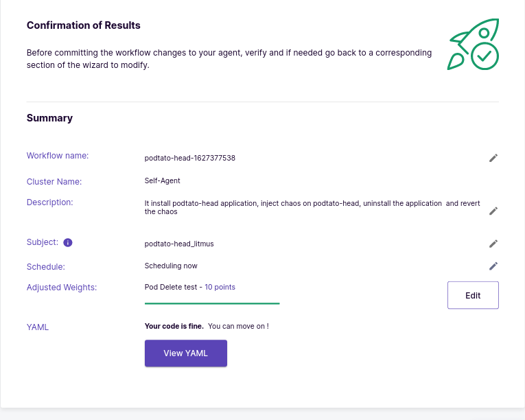Edit the subject using its pencil icon
Image resolution: width=525 pixels, height=420 pixels.
(x=493, y=244)
